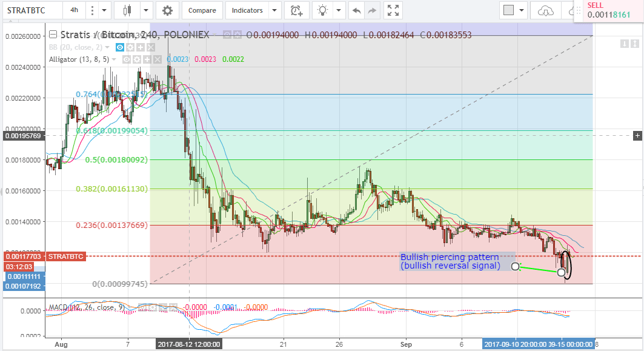This screenshot has height=351, width=644.
Task: Open chart properties gear in toolbar
Action: (167, 10)
